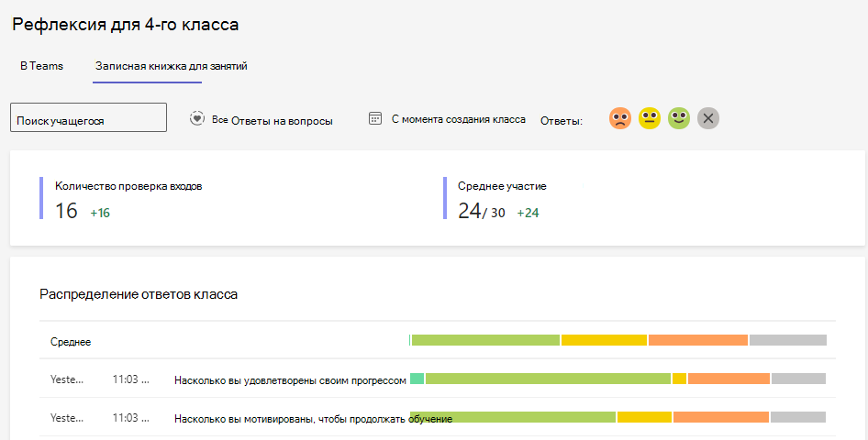868x440 pixels.
Task: Open the Насколько вы удовлетворены своим прогрессом question
Action: pyautogui.click(x=290, y=380)
